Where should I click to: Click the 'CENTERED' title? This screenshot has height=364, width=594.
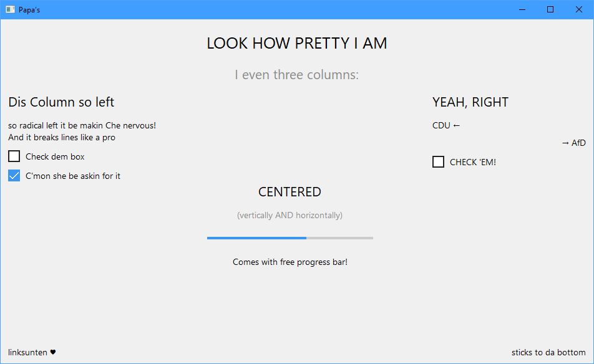click(x=290, y=192)
